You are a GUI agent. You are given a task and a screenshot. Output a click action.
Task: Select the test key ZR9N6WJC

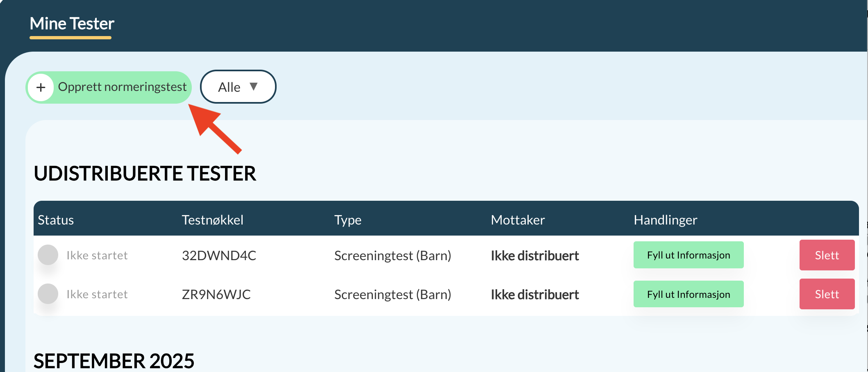click(x=216, y=294)
